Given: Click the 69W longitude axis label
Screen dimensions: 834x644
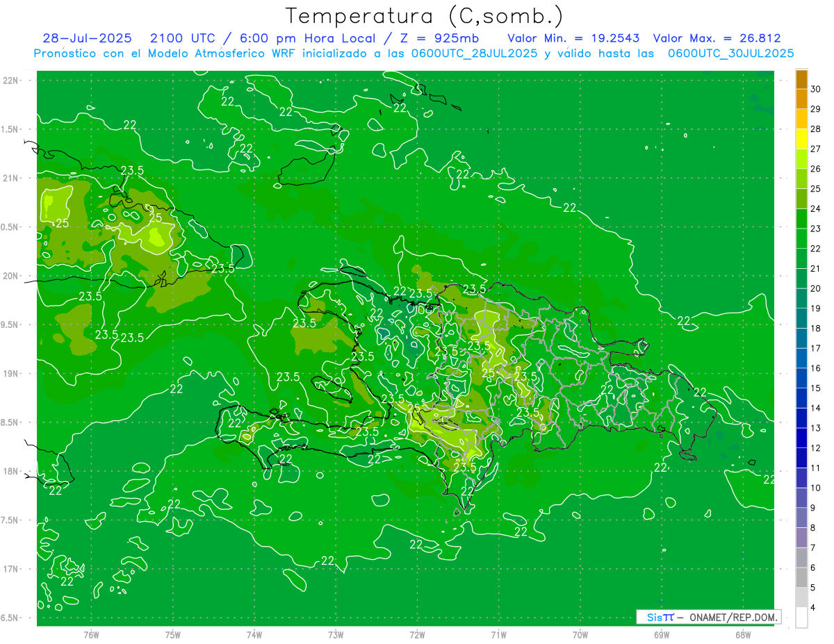Looking at the screenshot, I should pos(662,634).
